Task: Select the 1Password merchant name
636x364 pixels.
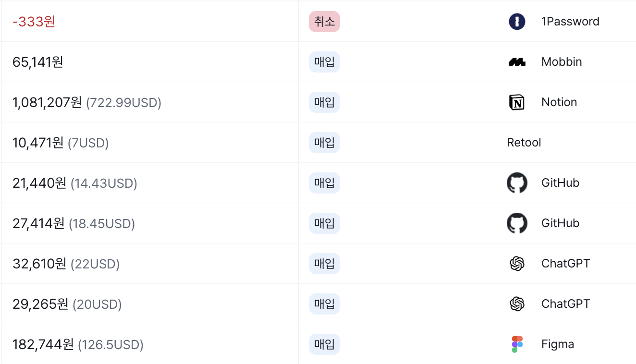Action: 570,22
